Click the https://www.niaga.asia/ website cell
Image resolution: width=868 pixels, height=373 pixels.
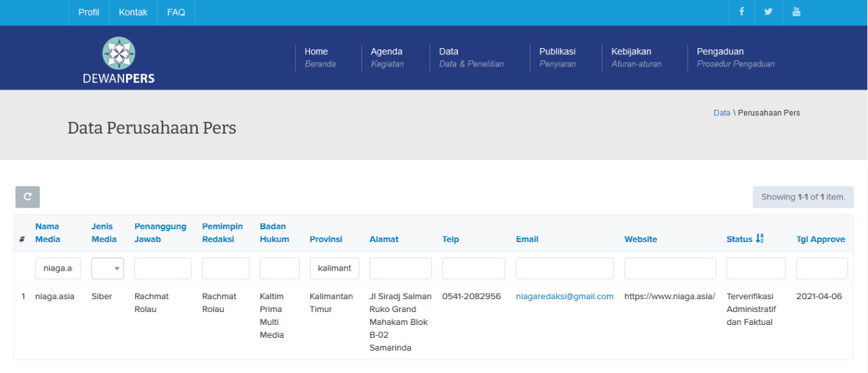coord(669,296)
